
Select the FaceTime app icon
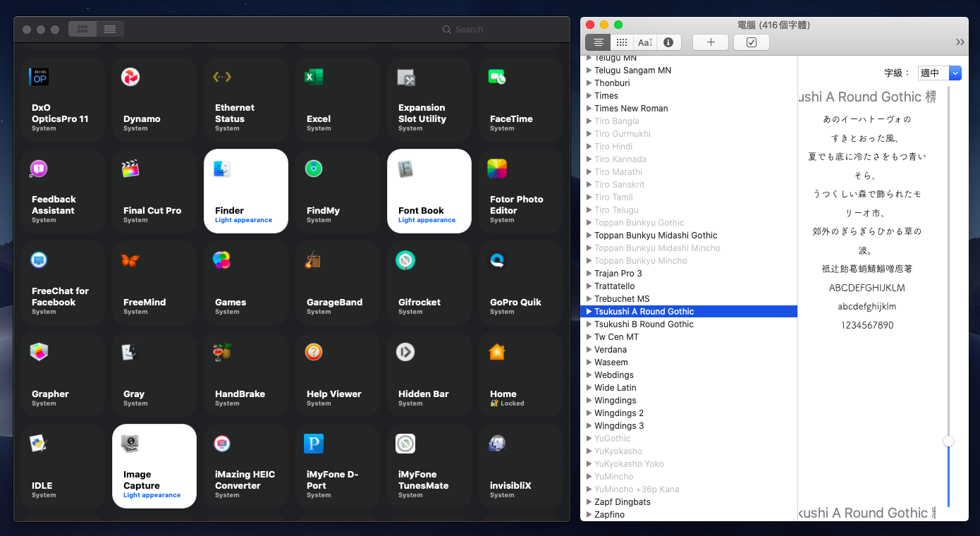tap(497, 76)
